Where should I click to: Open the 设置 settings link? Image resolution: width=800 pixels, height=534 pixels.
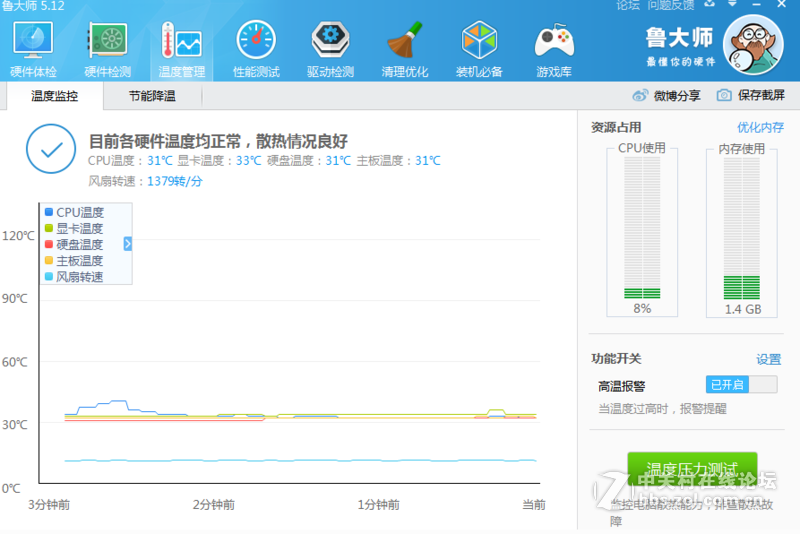(x=768, y=359)
